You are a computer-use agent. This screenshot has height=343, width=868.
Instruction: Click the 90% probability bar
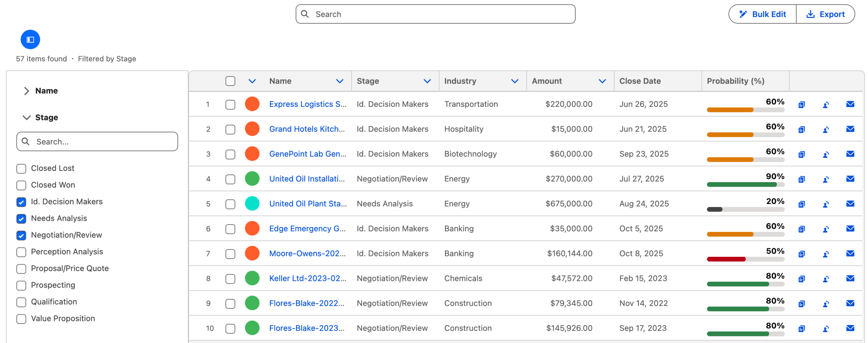pos(745,185)
